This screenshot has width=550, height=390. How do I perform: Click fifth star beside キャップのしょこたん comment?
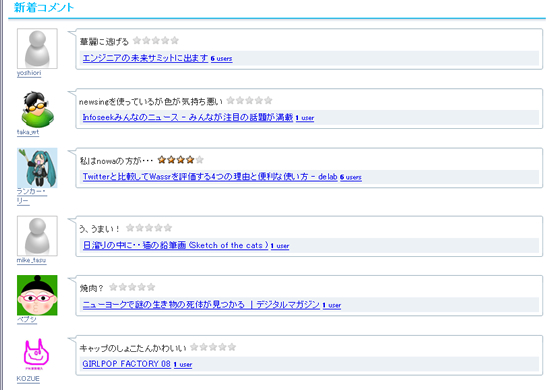click(x=232, y=347)
